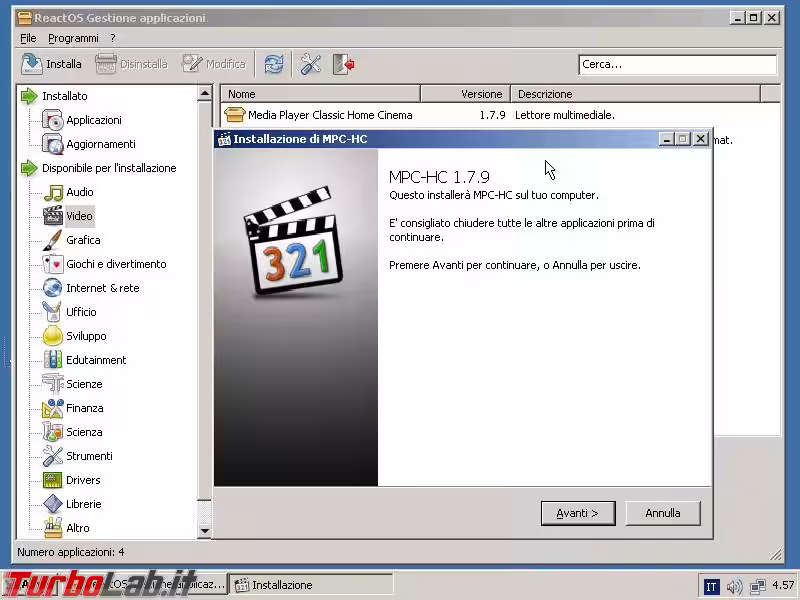
Task: Click the Cerca search field
Action: click(677, 64)
